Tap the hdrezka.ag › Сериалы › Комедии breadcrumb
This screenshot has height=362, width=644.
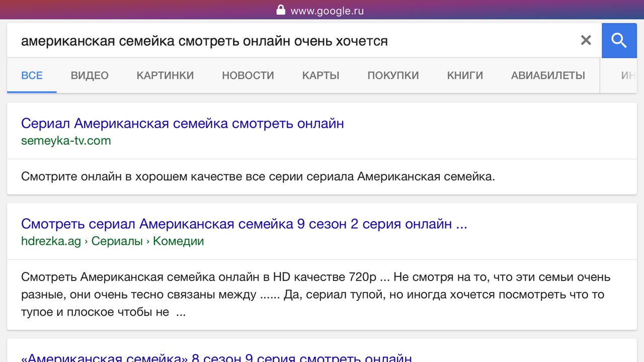click(x=112, y=241)
